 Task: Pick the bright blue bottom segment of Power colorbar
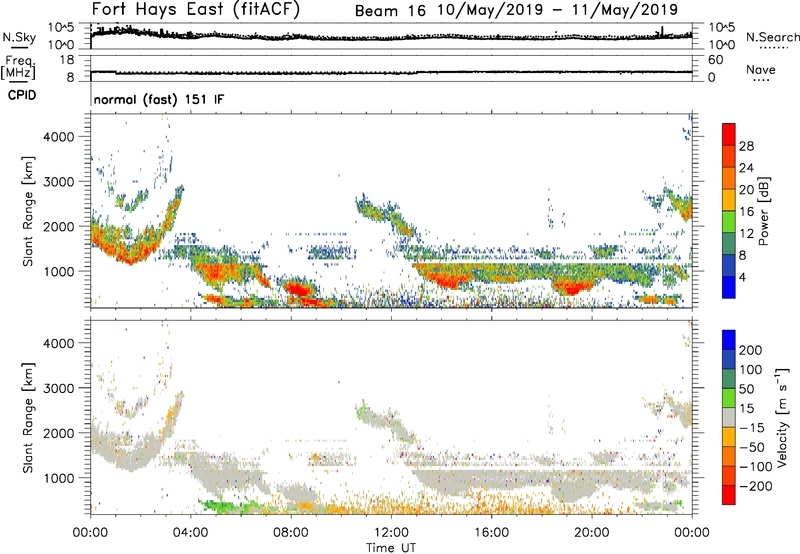coord(729,287)
